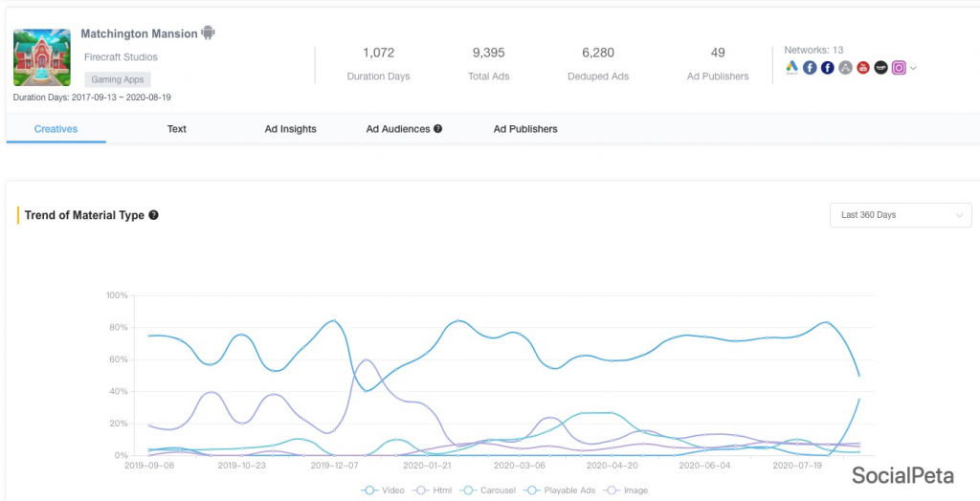Click the 9,395 Total Ads value
Viewport: 980px width, 501px height.
[489, 54]
